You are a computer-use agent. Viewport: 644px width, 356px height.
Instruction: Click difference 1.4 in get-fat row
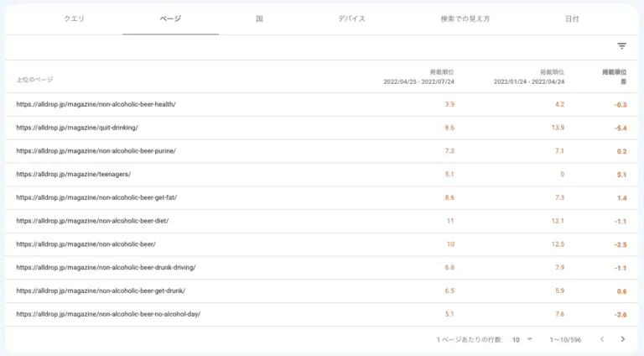622,198
